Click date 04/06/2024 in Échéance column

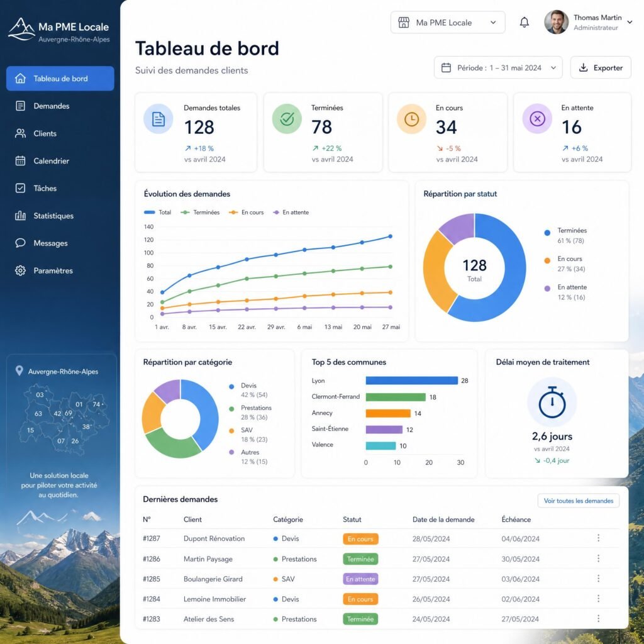point(520,539)
